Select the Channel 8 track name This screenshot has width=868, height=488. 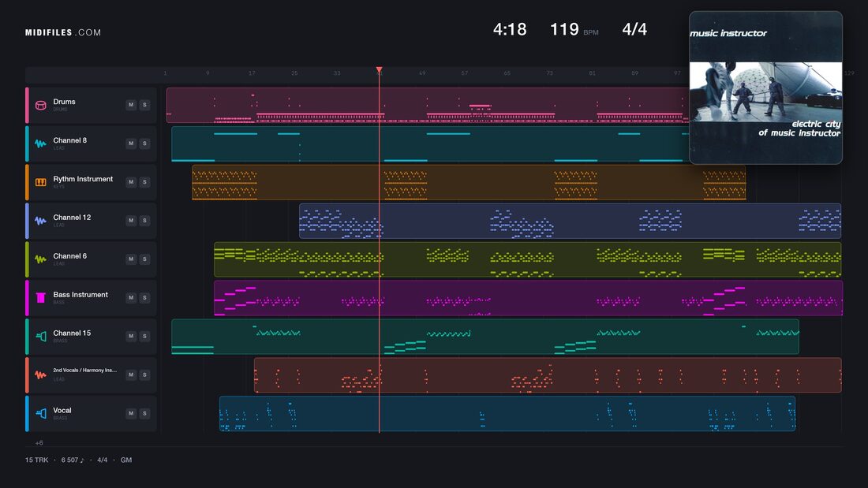69,140
